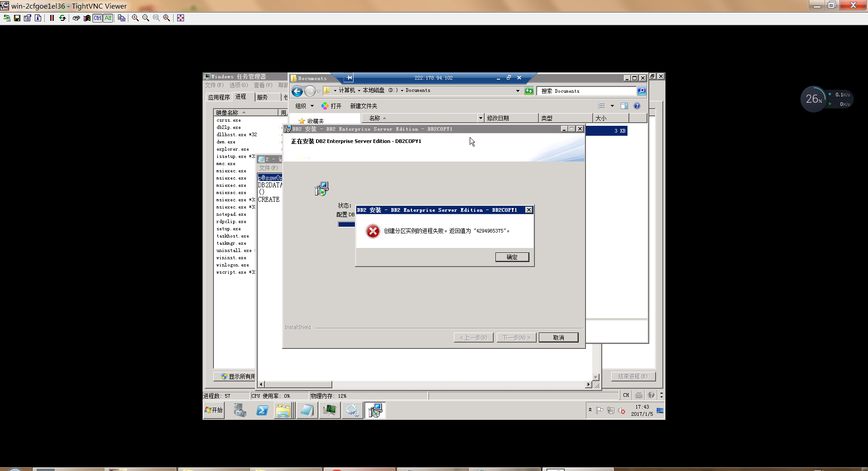The image size is (868, 471).
Task: Open the file explorer taskbar icon
Action: pos(283,410)
